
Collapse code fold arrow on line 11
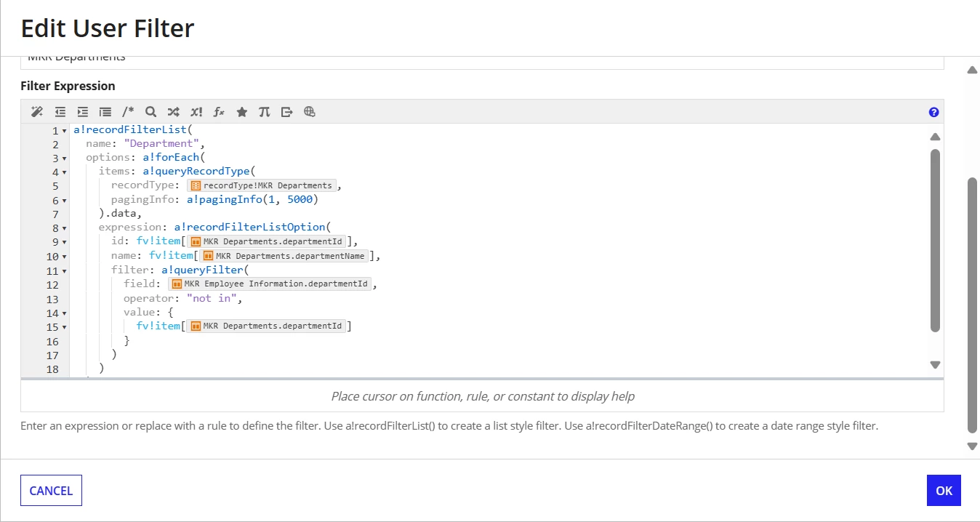click(65, 271)
